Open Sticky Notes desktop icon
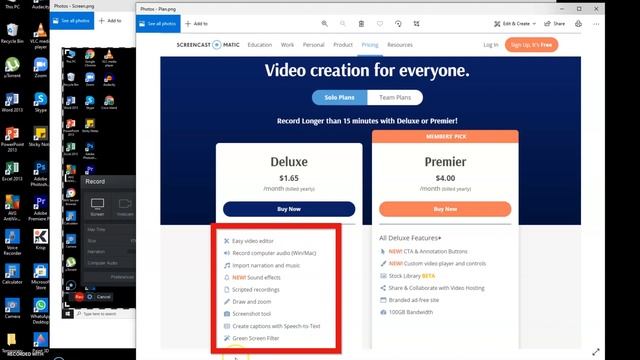This screenshot has width=640, height=360. click(x=40, y=136)
